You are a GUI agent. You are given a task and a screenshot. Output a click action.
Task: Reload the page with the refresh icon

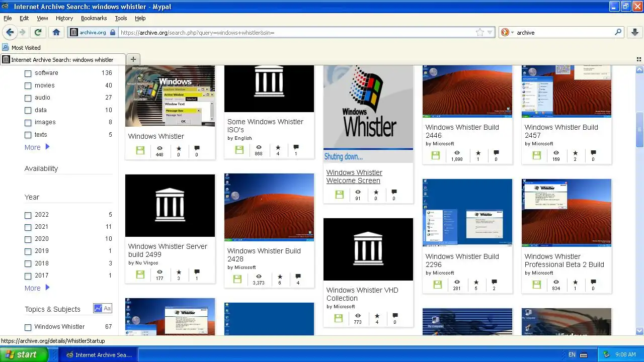point(38,32)
